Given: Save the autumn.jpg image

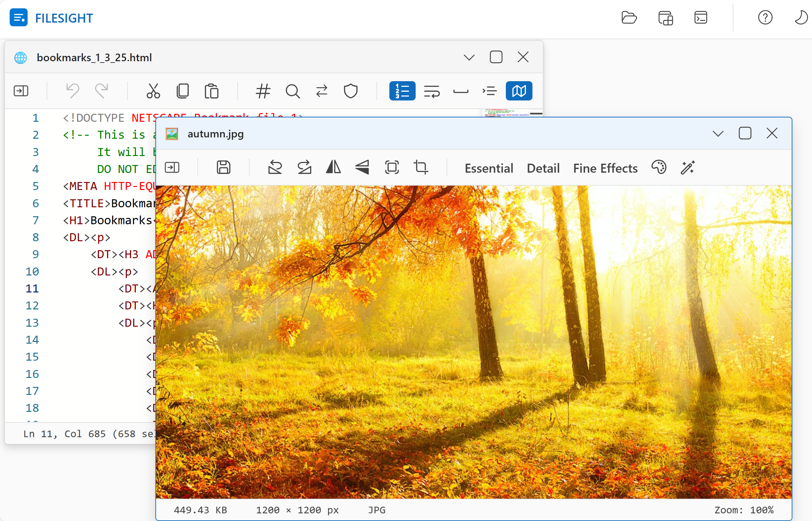Looking at the screenshot, I should tap(223, 167).
